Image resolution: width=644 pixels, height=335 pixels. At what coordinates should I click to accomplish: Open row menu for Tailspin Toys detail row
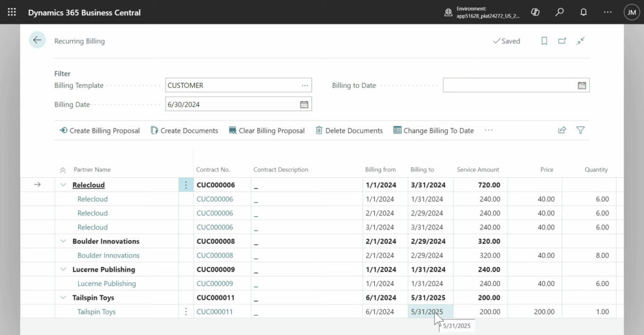(186, 312)
